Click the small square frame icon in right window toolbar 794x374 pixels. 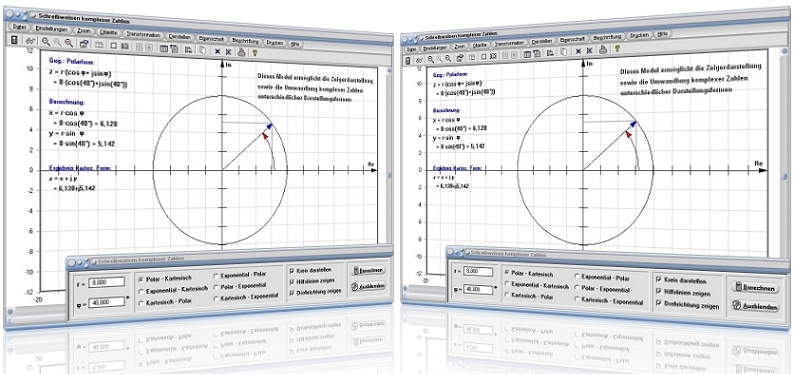point(484,57)
